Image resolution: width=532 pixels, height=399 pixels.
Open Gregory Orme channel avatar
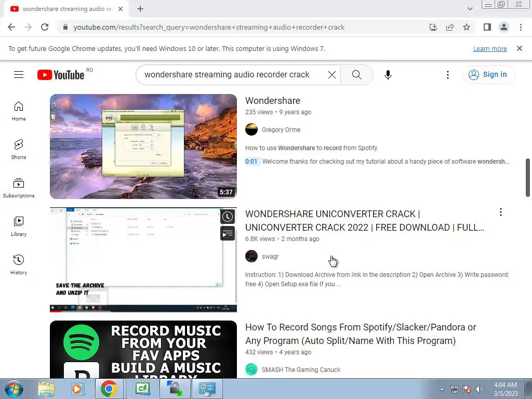click(x=251, y=129)
